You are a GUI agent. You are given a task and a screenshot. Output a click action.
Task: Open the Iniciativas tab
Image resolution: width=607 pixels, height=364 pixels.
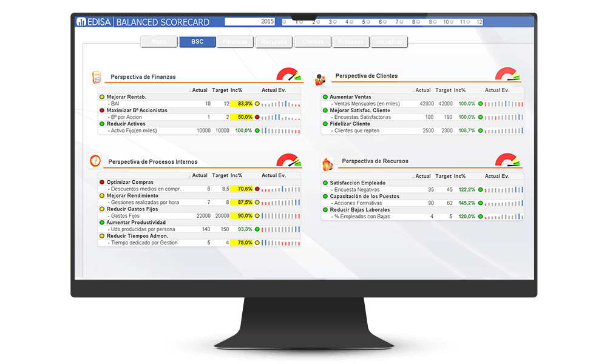tap(390, 42)
